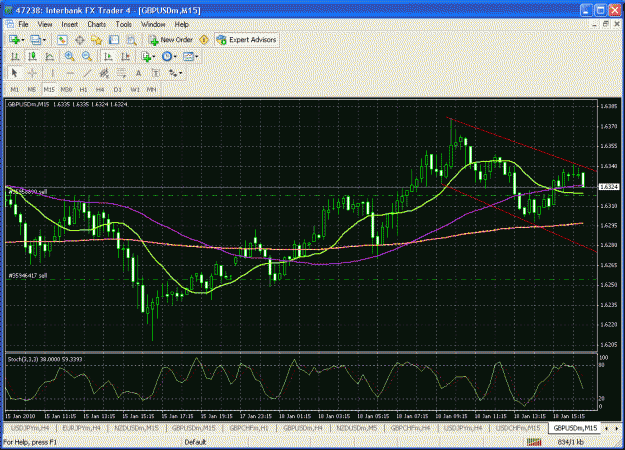Switch to the NZDUSDm,M5 chart tab

357,428
